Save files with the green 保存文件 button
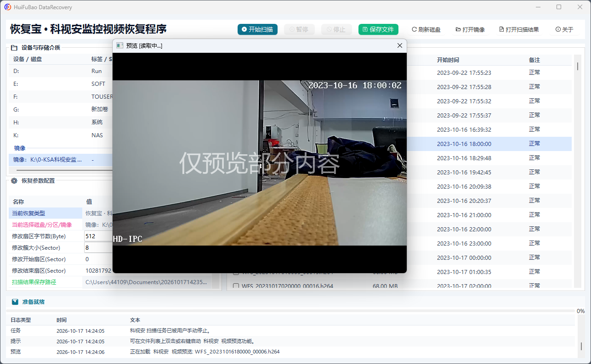591x364 pixels. click(x=378, y=29)
